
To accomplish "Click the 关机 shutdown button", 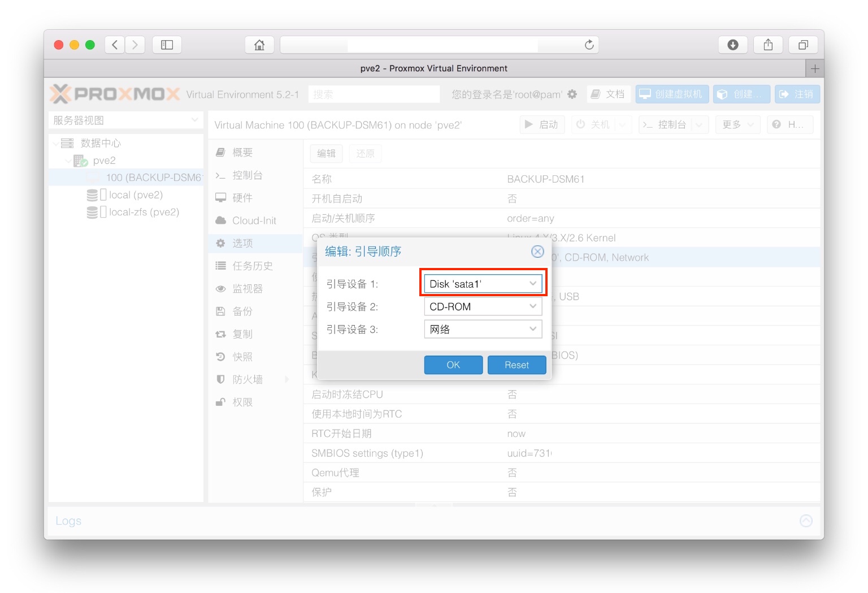I will coord(593,124).
